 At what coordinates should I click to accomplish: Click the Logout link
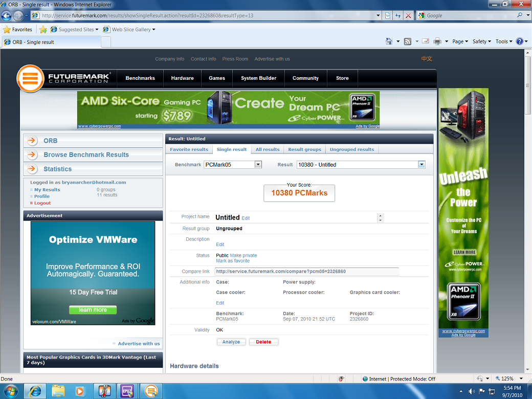point(42,203)
